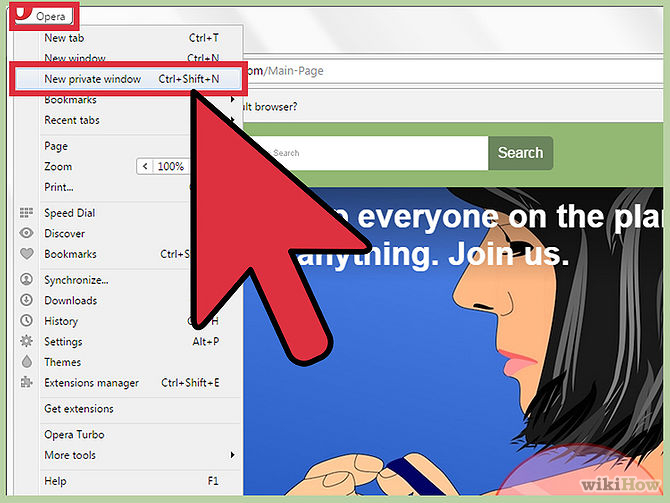The image size is (670, 503).
Task: Click the Settings gear icon
Action: [x=26, y=342]
